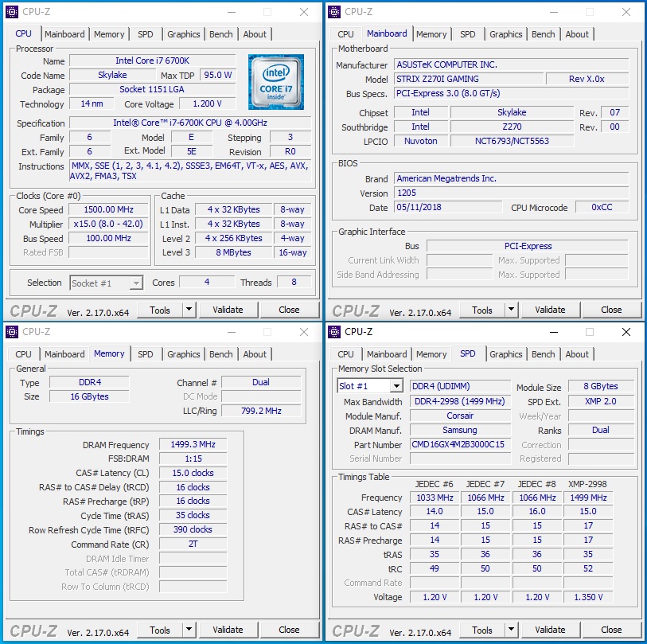Click the Tools button in the Motherboard window

click(x=482, y=310)
